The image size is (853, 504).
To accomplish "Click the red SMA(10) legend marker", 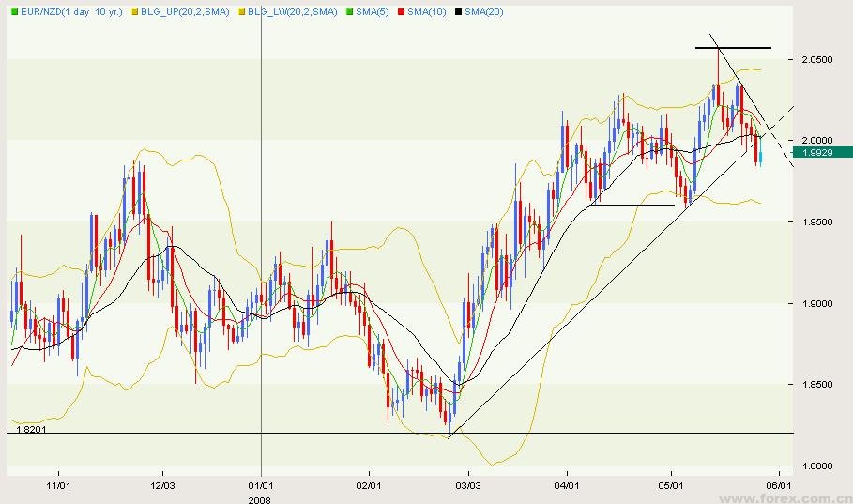I will (x=400, y=11).
